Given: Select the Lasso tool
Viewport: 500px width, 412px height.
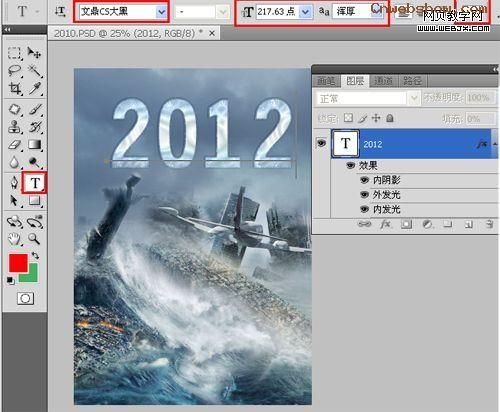Looking at the screenshot, I should (x=14, y=70).
